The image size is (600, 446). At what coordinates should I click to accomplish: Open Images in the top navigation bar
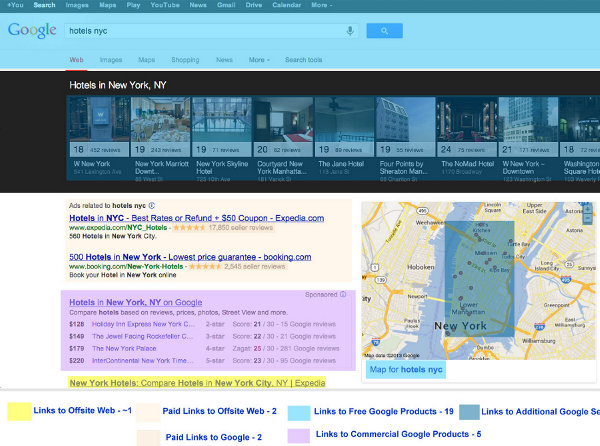(77, 5)
